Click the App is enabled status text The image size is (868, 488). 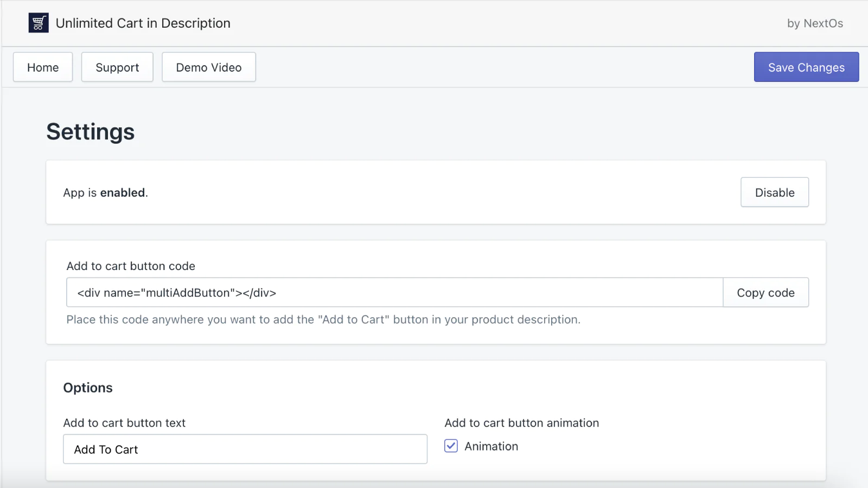click(x=105, y=193)
